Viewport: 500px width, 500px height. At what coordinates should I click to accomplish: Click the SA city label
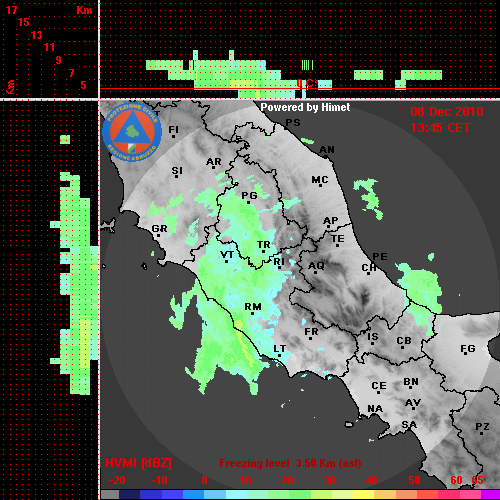coord(409,425)
